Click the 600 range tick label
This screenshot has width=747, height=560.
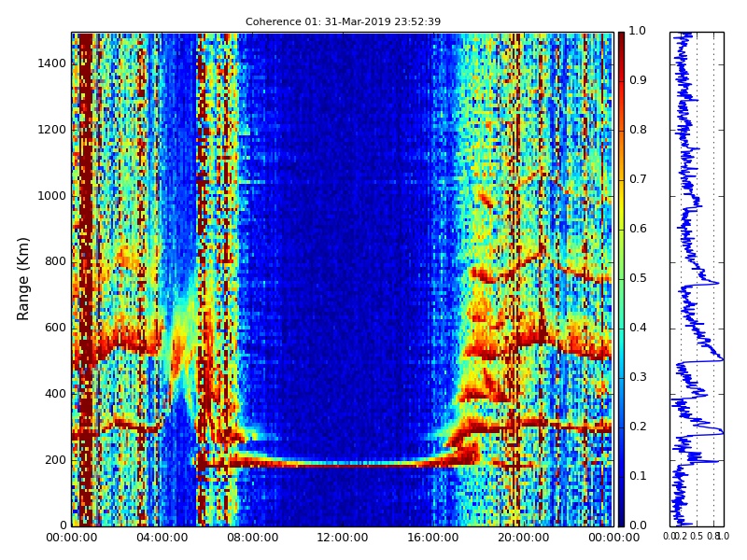point(55,328)
